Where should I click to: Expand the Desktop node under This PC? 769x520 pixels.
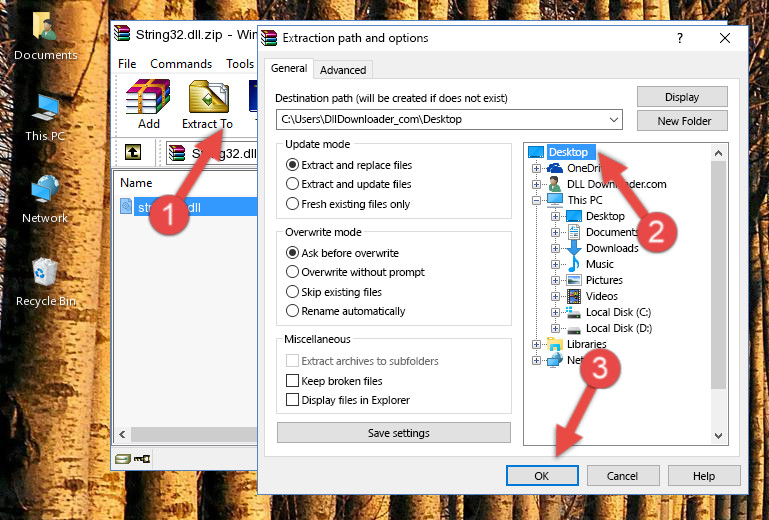tap(555, 216)
